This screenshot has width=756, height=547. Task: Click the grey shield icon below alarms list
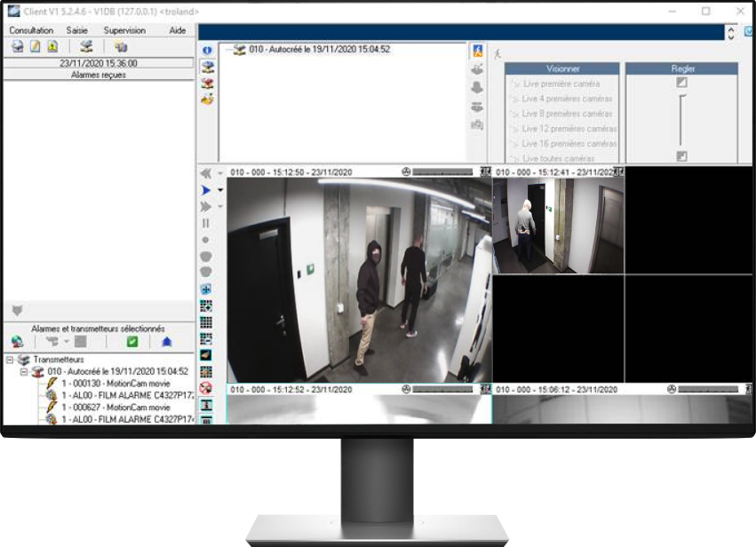(x=18, y=311)
